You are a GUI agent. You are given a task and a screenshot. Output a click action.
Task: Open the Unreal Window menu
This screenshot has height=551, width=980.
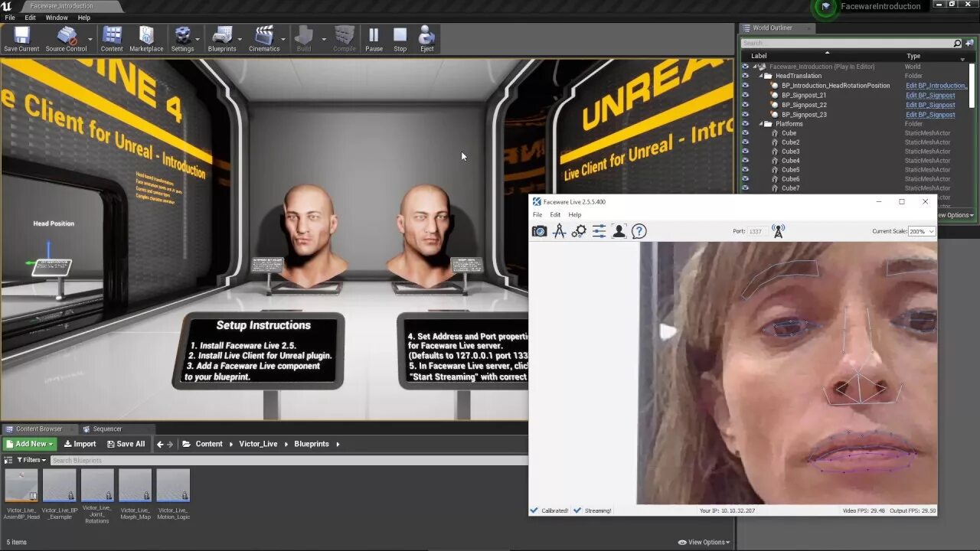57,18
